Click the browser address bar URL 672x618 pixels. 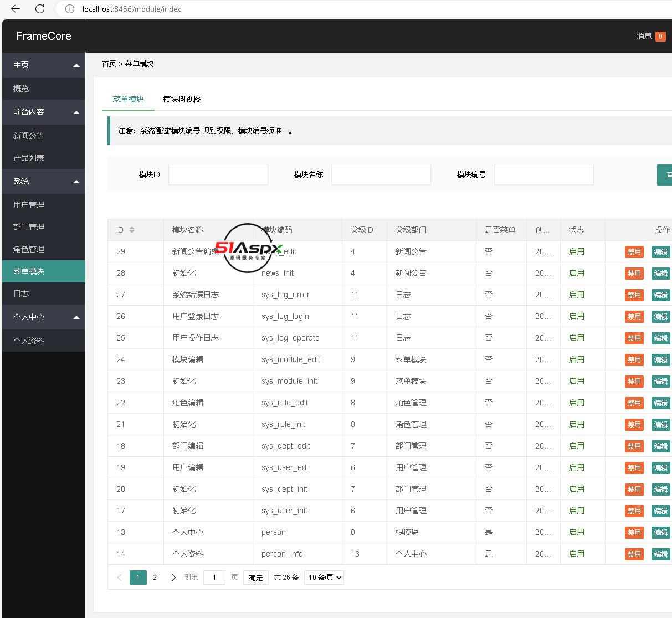pos(132,9)
